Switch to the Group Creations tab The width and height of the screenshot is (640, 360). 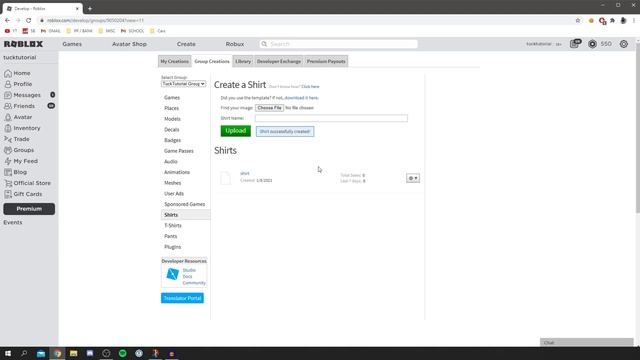212,61
